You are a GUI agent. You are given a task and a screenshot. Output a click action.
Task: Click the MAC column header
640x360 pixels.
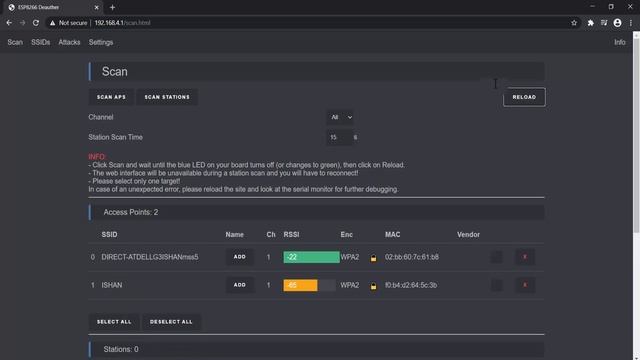[x=392, y=235]
